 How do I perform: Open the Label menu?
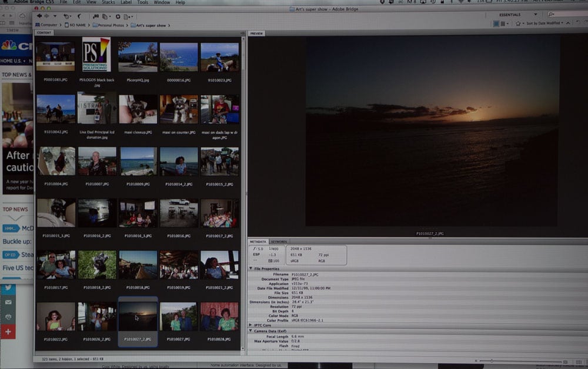tap(126, 2)
